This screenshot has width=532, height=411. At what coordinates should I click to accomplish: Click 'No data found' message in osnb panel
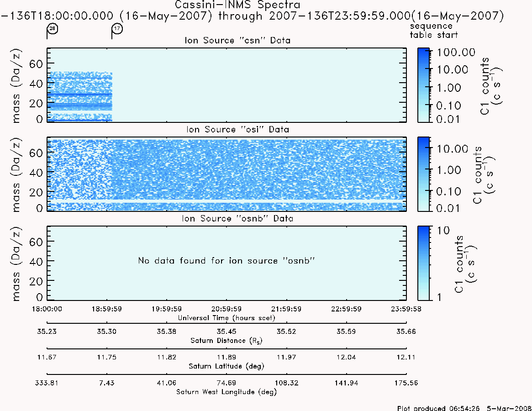(x=226, y=261)
